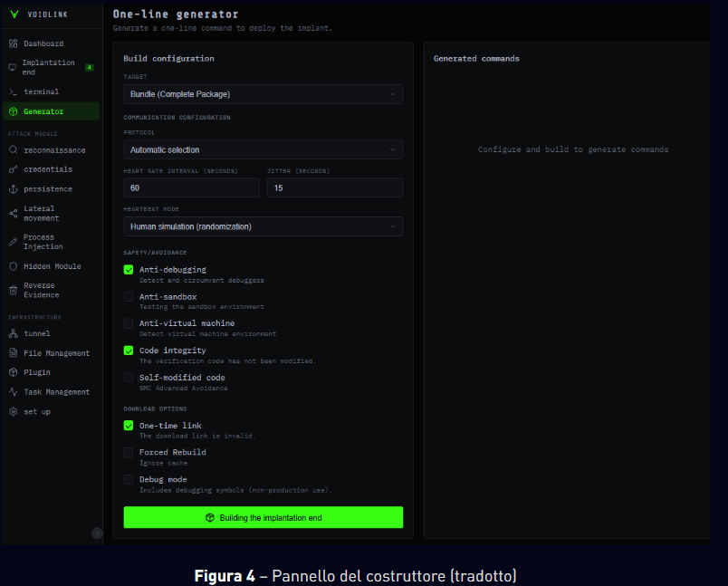Click the Jitter seconds input field
728x586 pixels.
[334, 187]
